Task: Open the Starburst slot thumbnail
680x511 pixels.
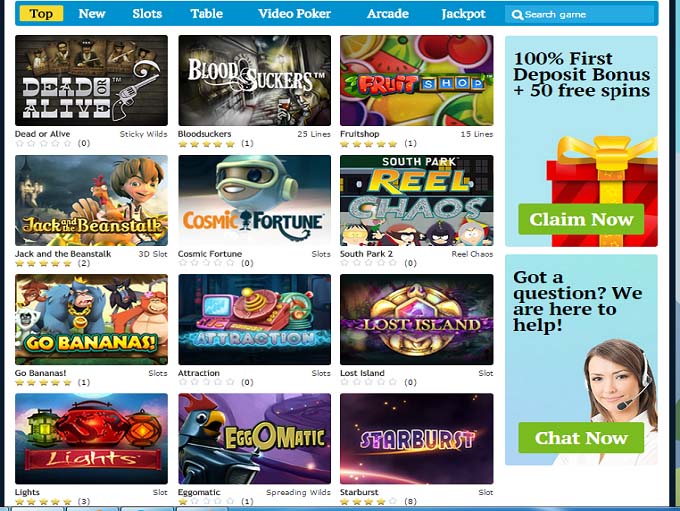Action: coord(417,439)
